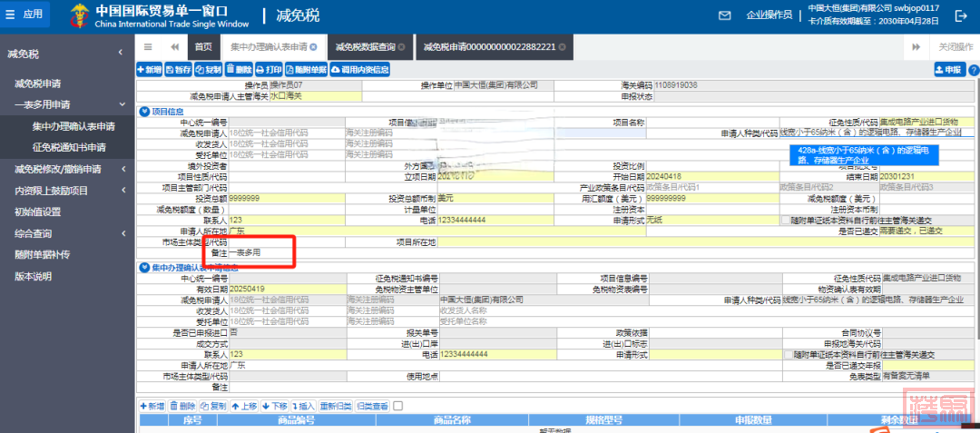Switch to the 首页 tab
Screen dimensions: 980x433
coord(203,47)
